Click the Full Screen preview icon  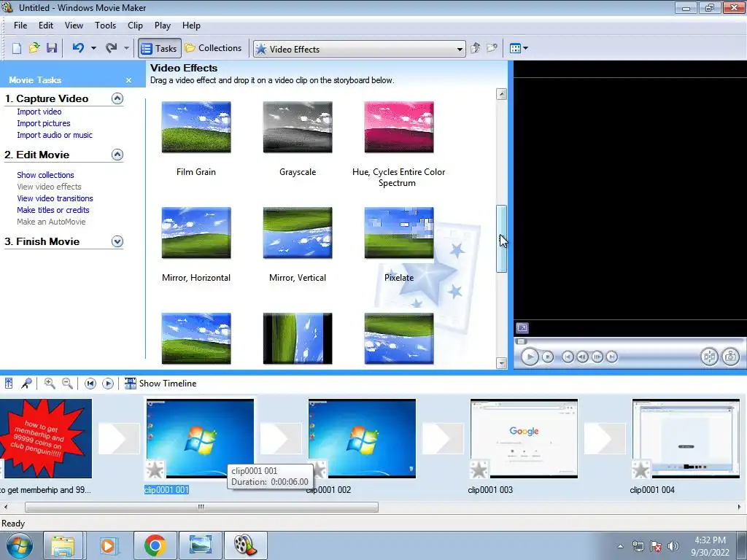coord(522,328)
